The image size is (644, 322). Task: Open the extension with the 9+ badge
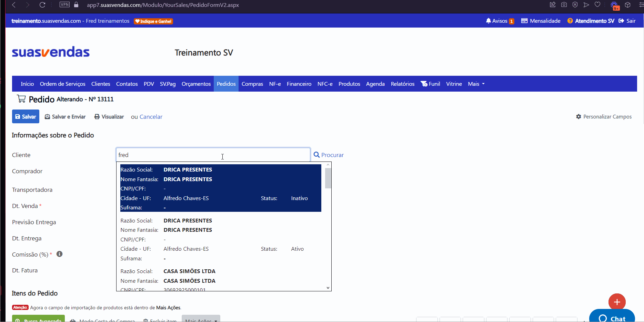click(x=615, y=6)
